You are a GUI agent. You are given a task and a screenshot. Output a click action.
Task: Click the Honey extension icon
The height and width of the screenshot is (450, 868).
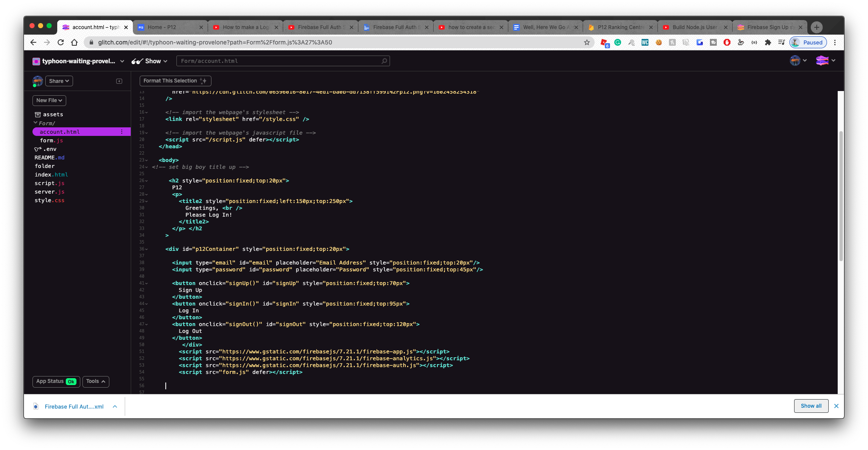coord(672,42)
